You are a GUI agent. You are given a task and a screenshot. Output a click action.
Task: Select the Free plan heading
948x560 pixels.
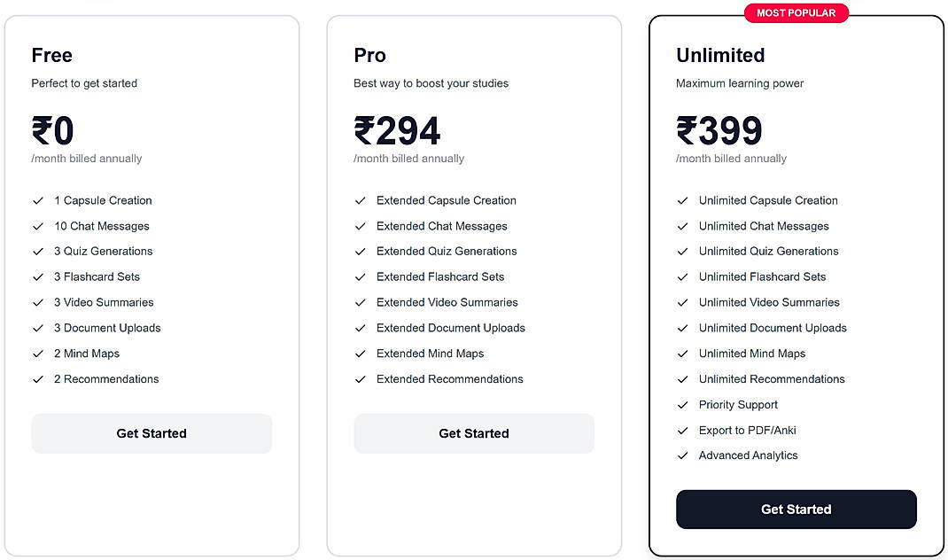(51, 55)
